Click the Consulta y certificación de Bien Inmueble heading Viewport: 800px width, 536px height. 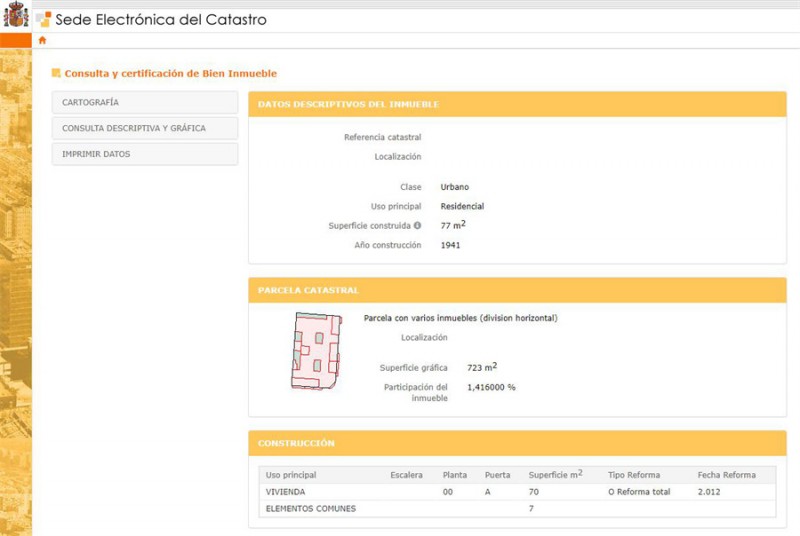(x=170, y=73)
